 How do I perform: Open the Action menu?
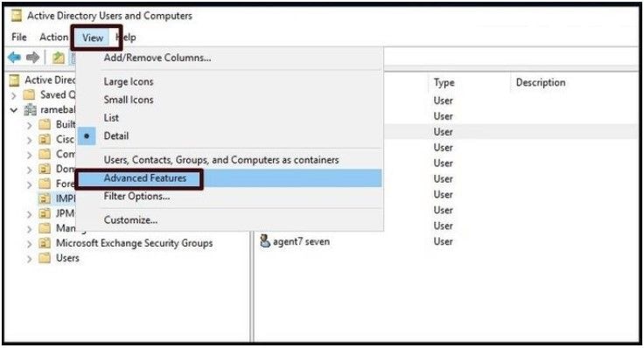point(53,38)
